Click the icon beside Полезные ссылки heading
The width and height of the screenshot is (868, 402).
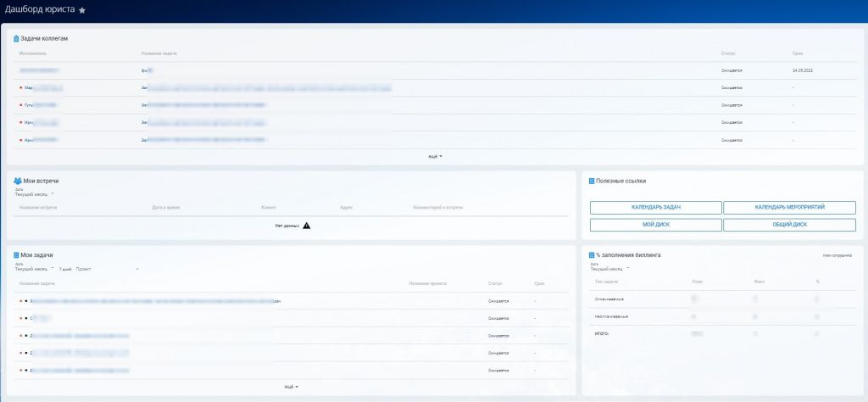tap(592, 181)
